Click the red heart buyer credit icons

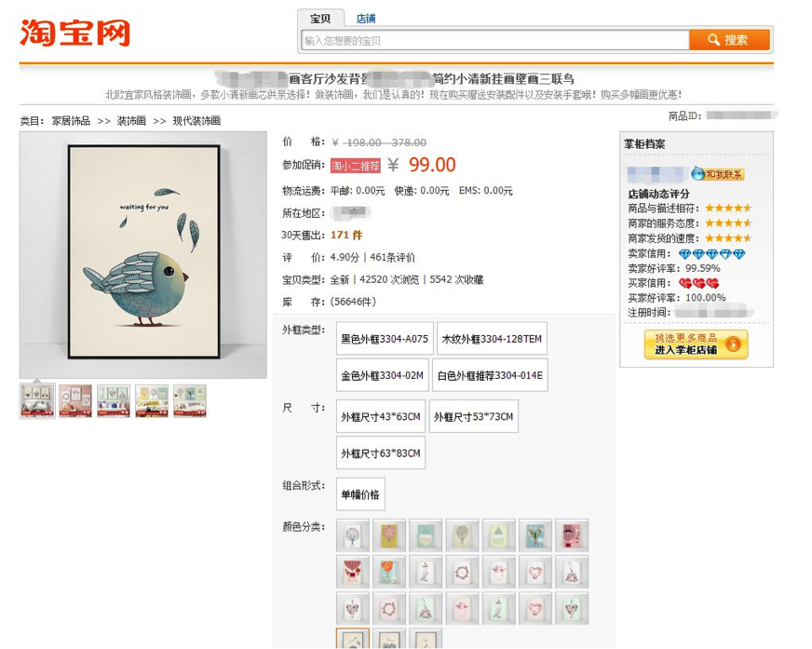[x=698, y=283]
